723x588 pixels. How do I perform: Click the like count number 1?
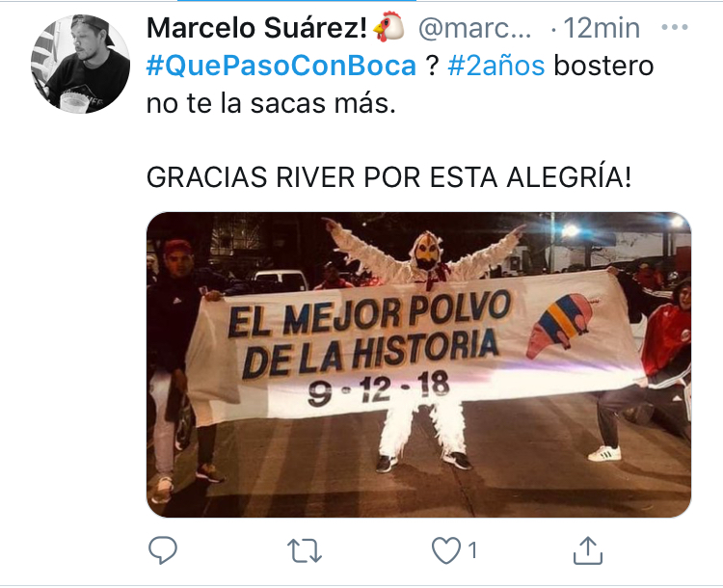[x=472, y=550]
